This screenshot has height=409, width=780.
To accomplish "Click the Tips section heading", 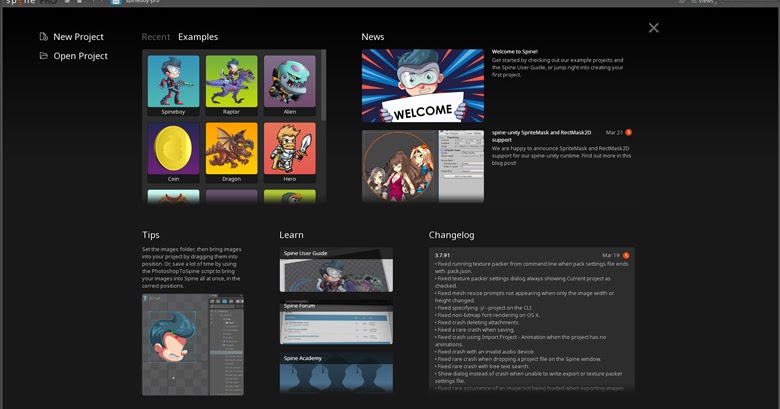I will tap(151, 235).
